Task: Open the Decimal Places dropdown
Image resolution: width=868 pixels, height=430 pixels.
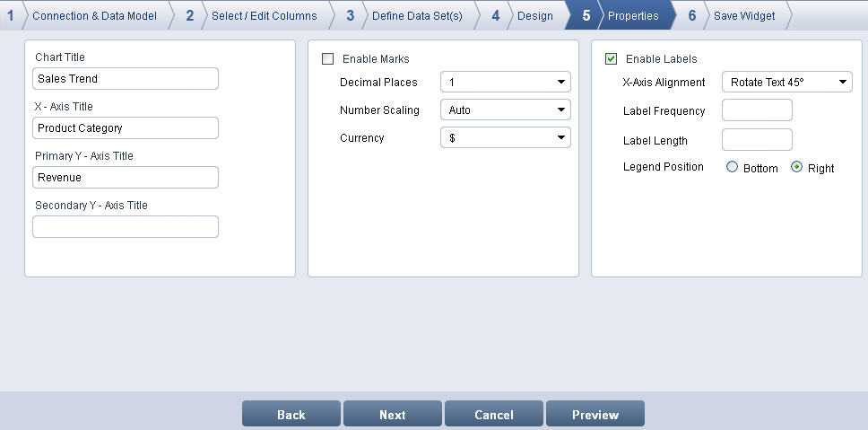Action: (x=505, y=83)
